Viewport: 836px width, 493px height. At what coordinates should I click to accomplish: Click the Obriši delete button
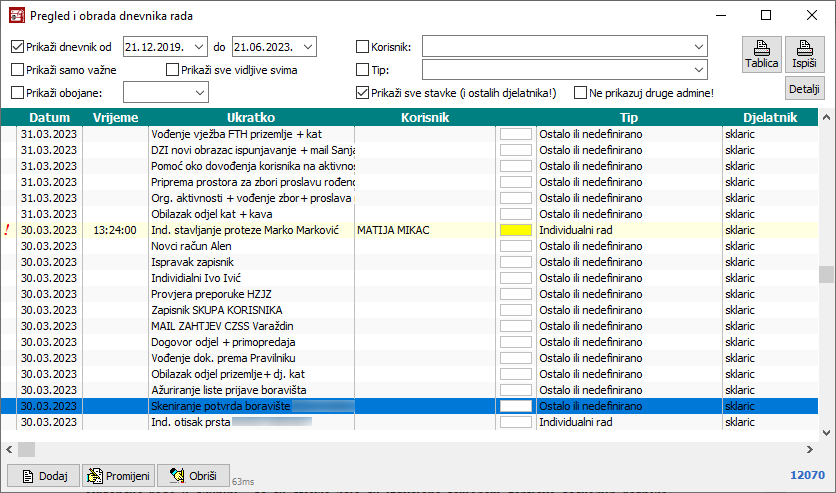[x=193, y=475]
